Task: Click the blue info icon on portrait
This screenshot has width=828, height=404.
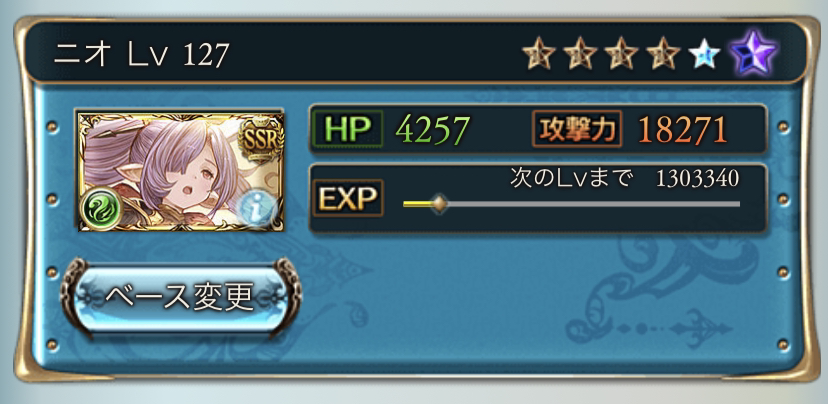Action: tap(256, 209)
